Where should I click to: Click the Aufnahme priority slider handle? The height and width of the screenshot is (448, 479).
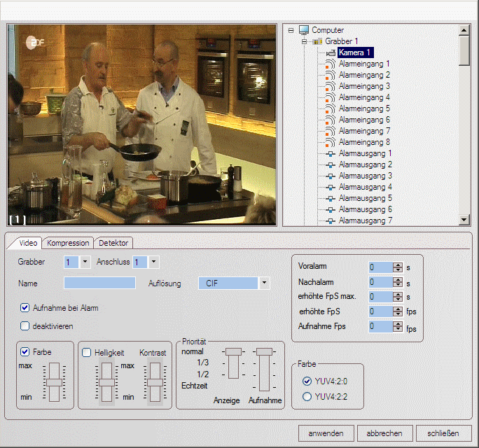tap(264, 352)
